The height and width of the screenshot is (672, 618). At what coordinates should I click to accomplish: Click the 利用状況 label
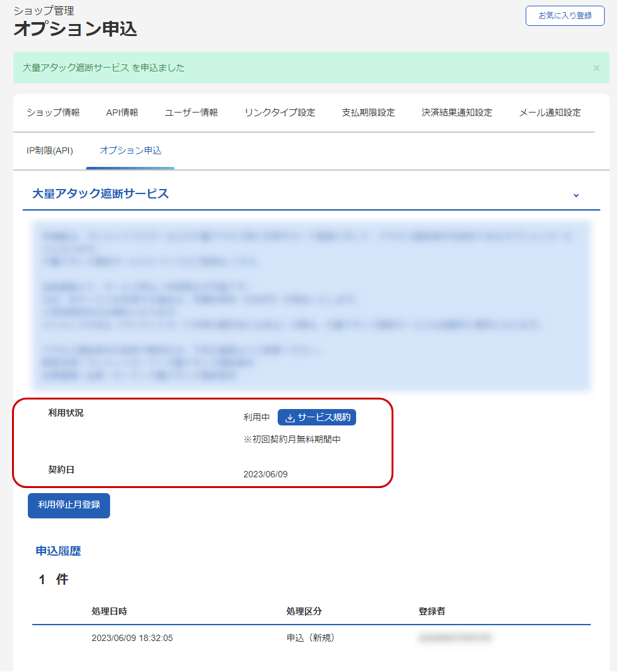[x=66, y=413]
